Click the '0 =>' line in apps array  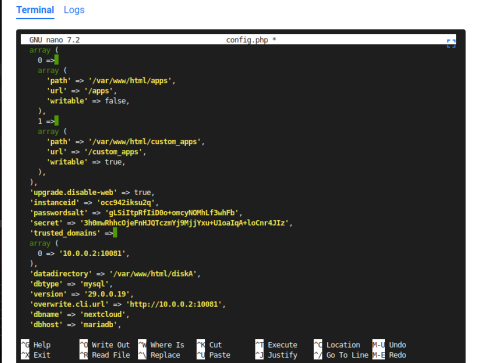[48, 60]
